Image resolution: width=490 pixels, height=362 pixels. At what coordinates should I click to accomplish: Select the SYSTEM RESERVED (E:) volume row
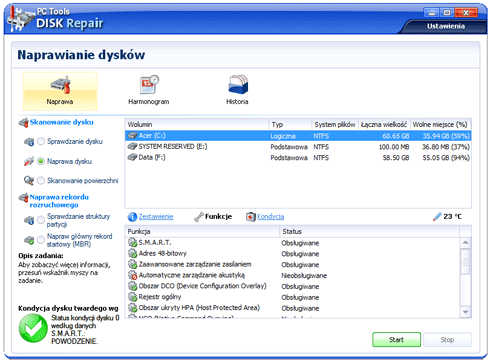[298, 147]
